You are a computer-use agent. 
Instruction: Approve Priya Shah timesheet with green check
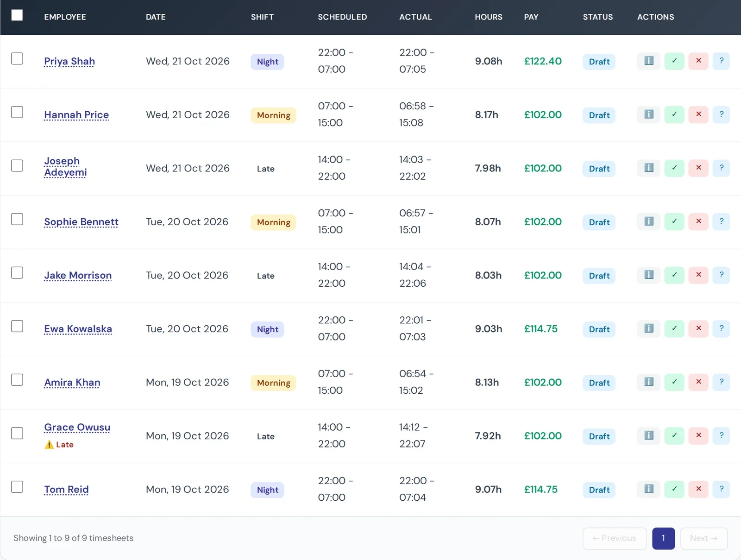pyautogui.click(x=674, y=61)
